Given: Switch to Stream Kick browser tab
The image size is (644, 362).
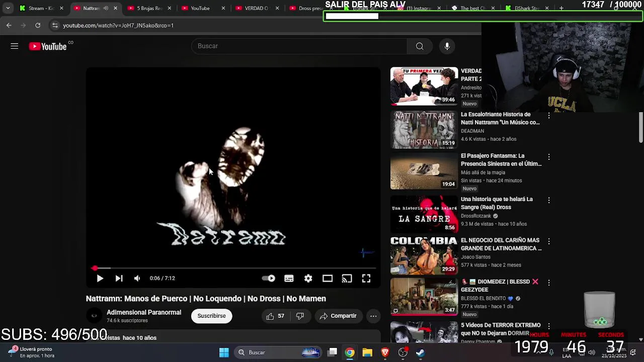Looking at the screenshot, I should [x=41, y=8].
